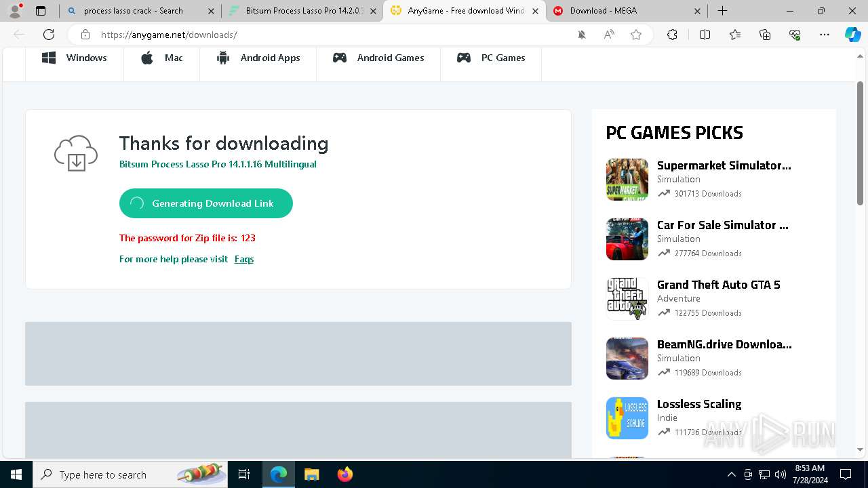The width and height of the screenshot is (868, 488).
Task: Click the scrollbar down arrow
Action: coord(860,449)
